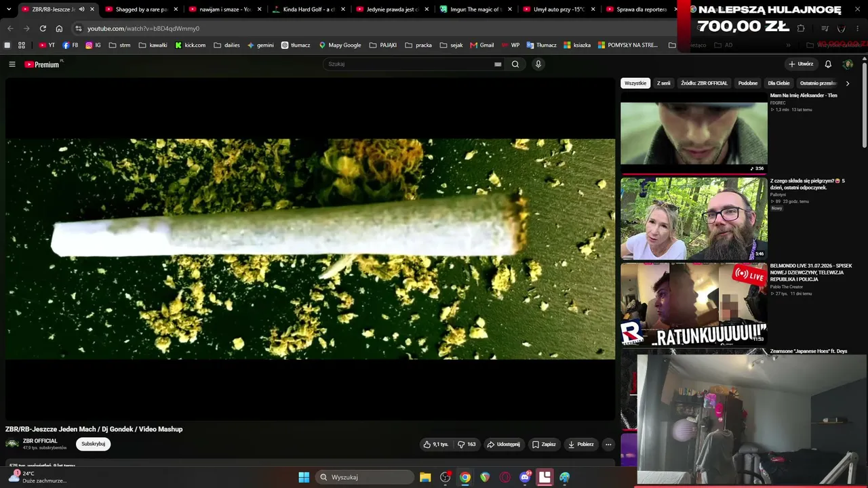
Task: Open the gemini bookmark
Action: tap(260, 45)
